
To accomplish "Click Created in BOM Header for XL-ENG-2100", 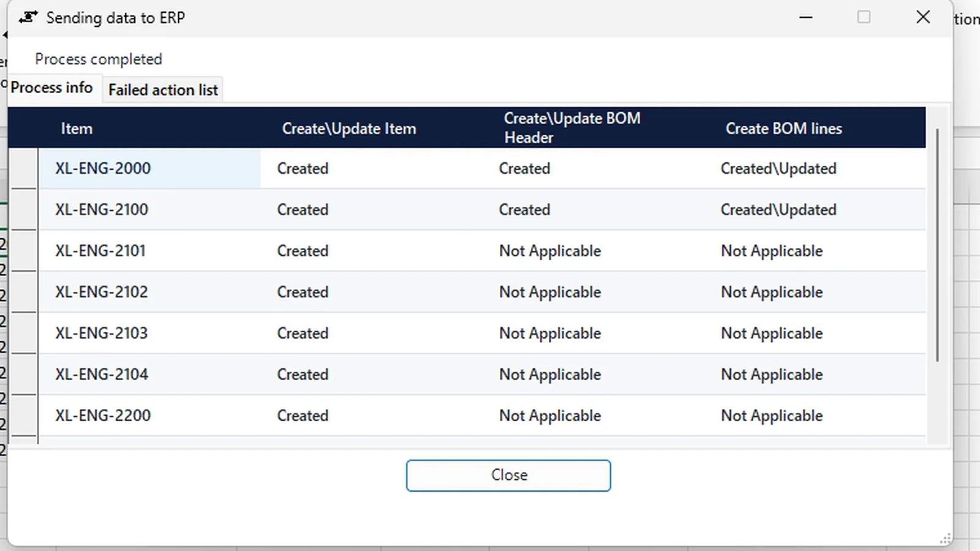I will click(594, 209).
